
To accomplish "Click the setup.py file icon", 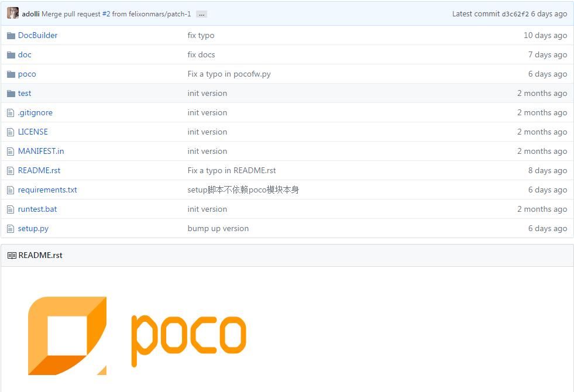I will tap(11, 229).
